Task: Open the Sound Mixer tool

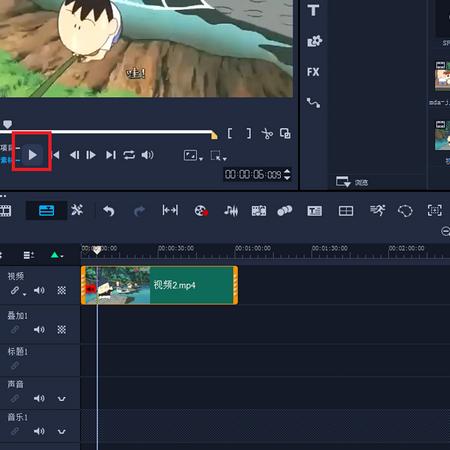Action: 231,211
